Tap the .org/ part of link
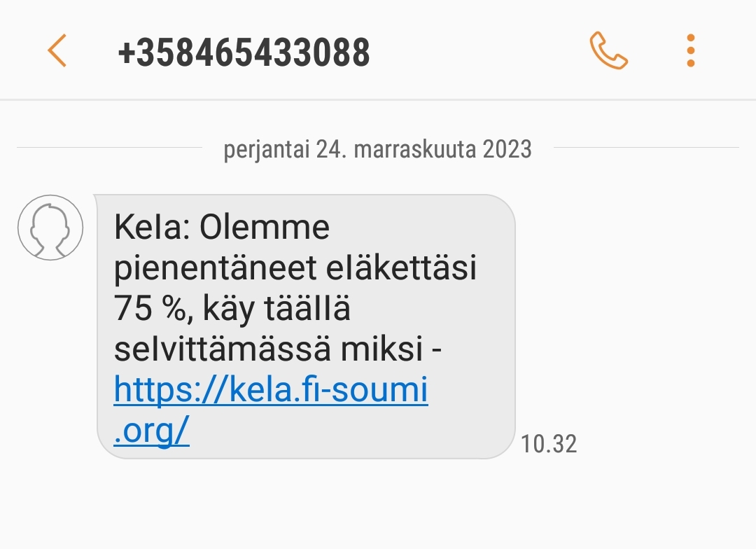 151,430
